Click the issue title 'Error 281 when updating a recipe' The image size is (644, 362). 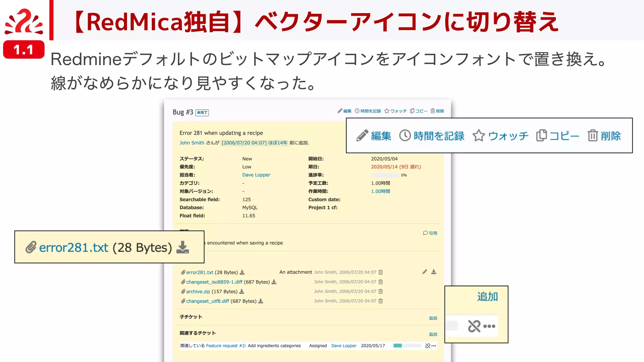tap(221, 133)
